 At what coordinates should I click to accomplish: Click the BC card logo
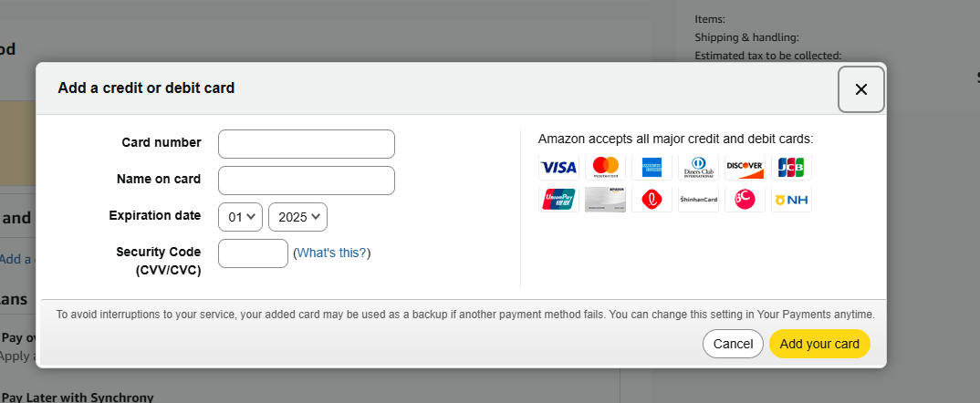click(x=745, y=199)
